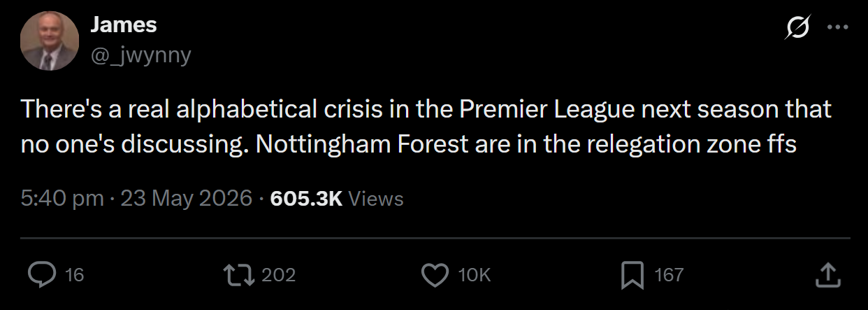Click the 23 May 2026 date
This screenshot has height=310, width=868.
(187, 199)
